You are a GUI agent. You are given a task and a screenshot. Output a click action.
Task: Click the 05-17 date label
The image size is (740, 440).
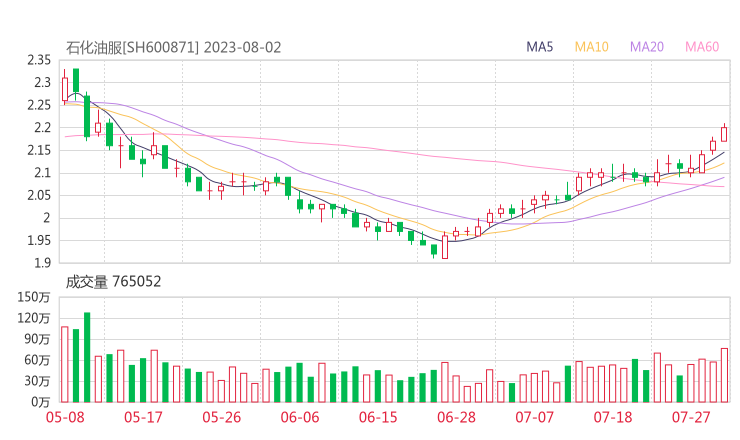pos(143,417)
